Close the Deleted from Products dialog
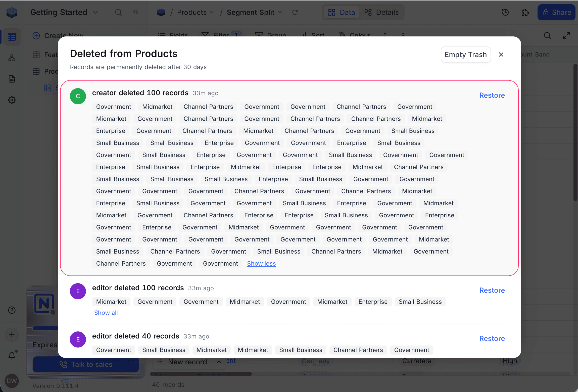The width and height of the screenshot is (578, 392). click(x=501, y=55)
